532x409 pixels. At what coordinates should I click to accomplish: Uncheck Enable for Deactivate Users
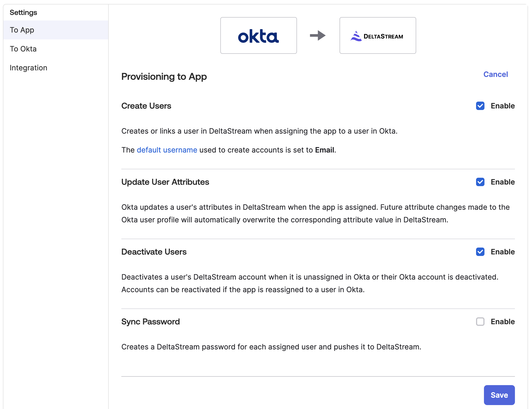point(480,252)
